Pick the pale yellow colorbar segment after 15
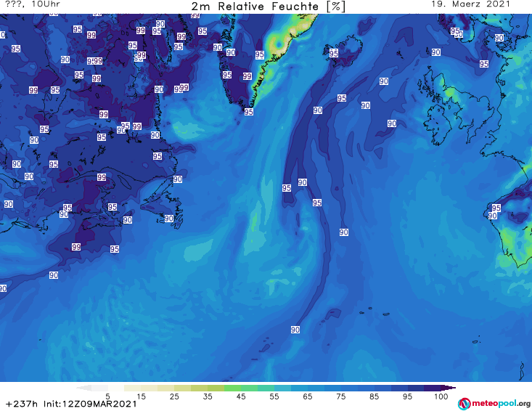 [149, 388]
